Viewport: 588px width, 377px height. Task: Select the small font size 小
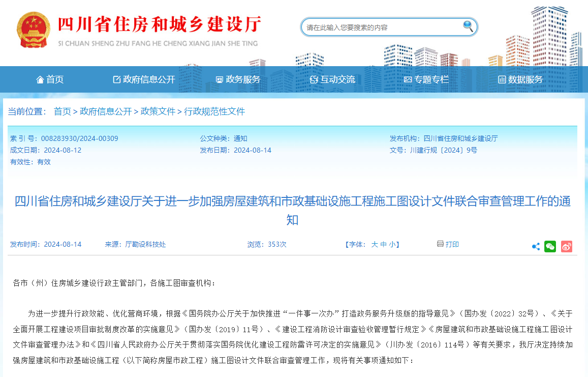click(393, 244)
